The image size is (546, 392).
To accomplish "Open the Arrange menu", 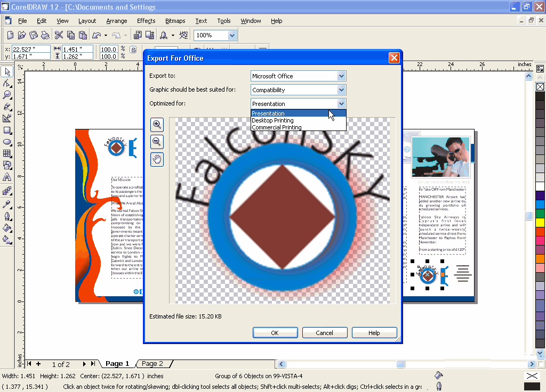I will [117, 21].
